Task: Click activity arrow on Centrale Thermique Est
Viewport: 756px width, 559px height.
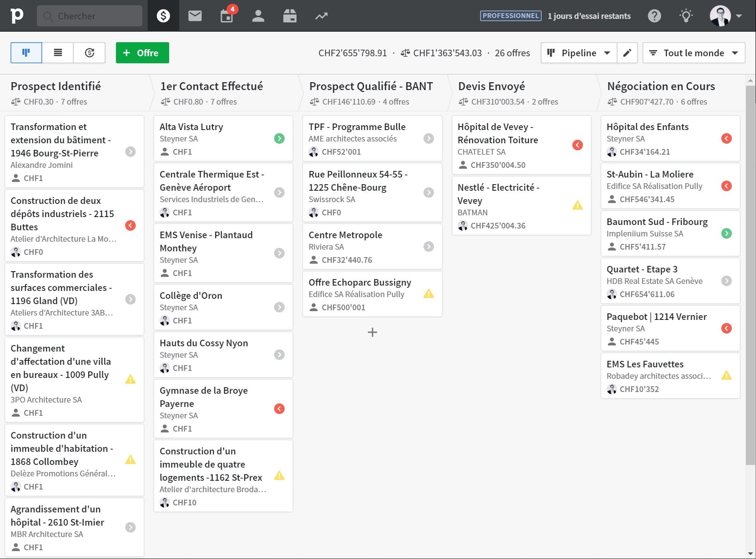Action: tap(279, 192)
